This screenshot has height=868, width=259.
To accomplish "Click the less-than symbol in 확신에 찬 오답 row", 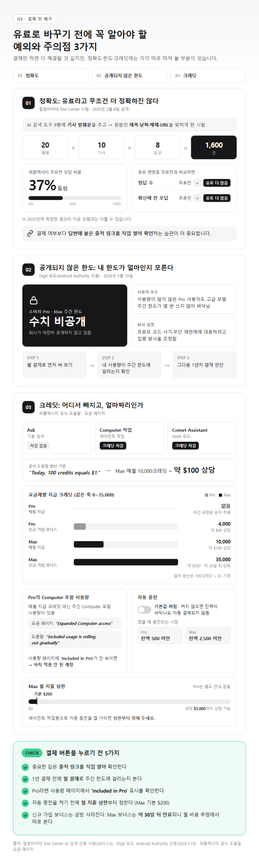I will [197, 198].
